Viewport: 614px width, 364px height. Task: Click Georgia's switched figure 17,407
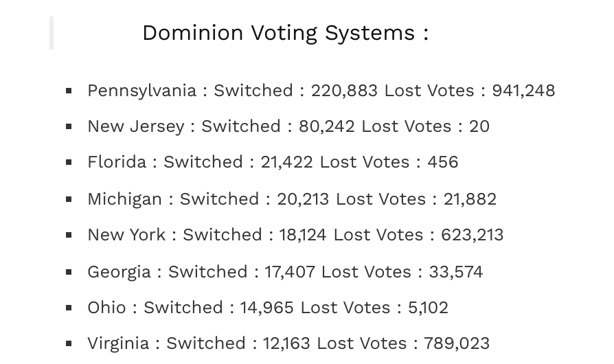tap(290, 272)
